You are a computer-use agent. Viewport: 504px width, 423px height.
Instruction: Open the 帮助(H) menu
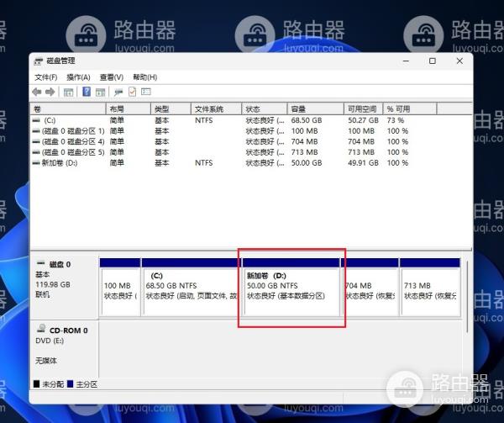click(145, 77)
